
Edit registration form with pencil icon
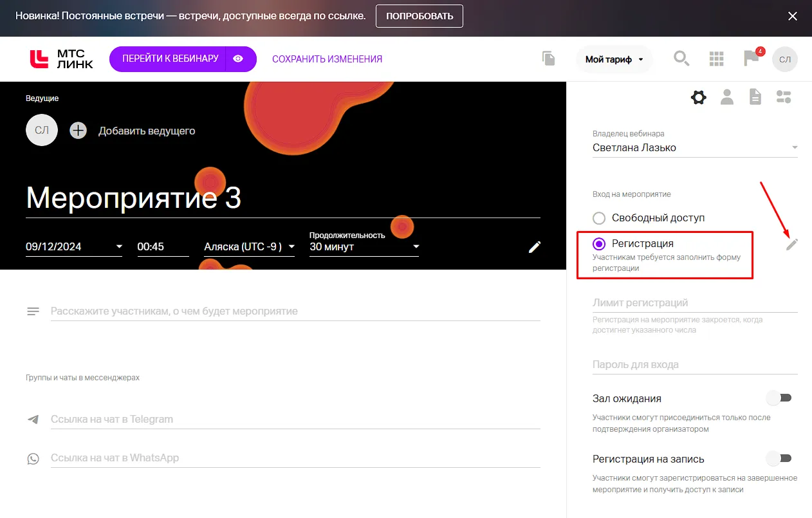click(791, 245)
